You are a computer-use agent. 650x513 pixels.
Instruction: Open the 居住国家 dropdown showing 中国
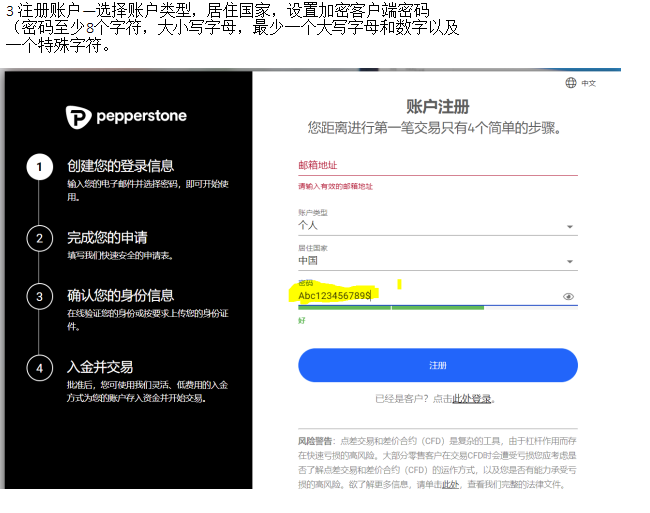[x=438, y=261]
